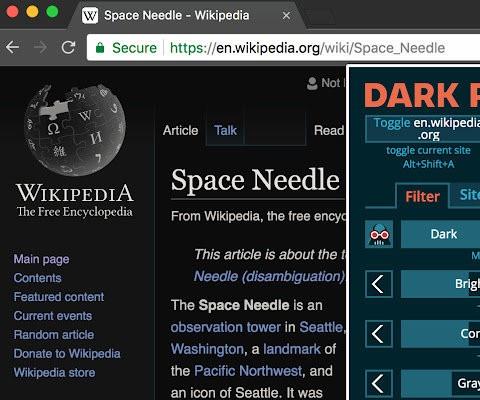Reload the page with refresh icon
This screenshot has height=400, width=480.
(x=68, y=47)
